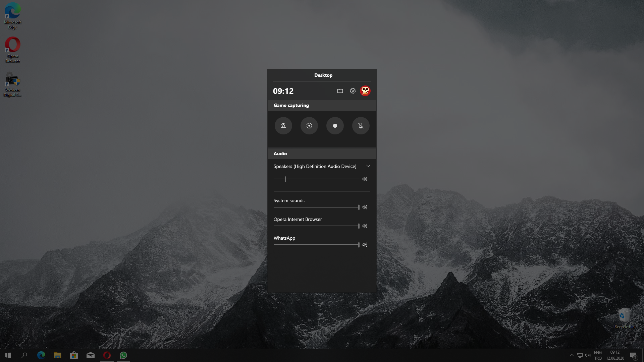Screen dimensions: 644x362
Task: Click the record last clip icon
Action: pyautogui.click(x=309, y=126)
